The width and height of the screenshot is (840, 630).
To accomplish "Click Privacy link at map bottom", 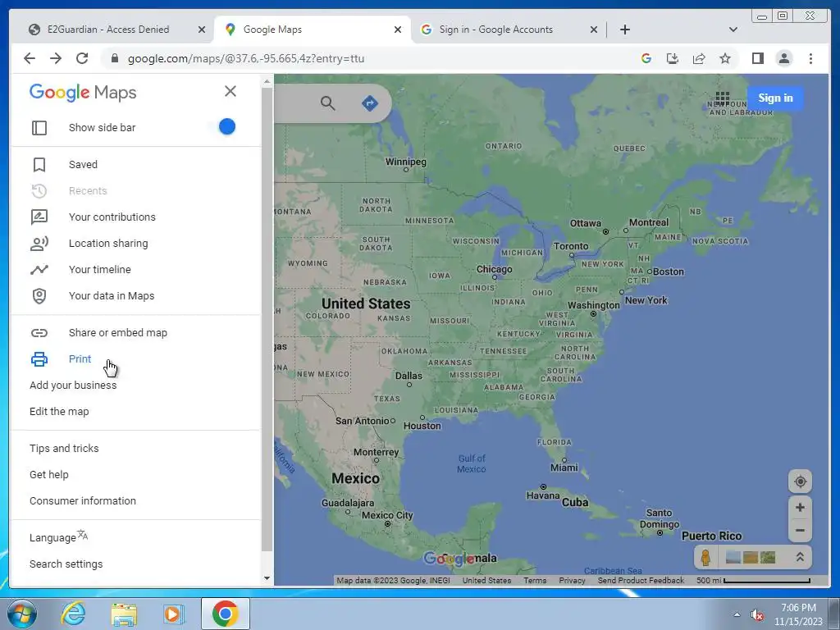I will click(572, 580).
